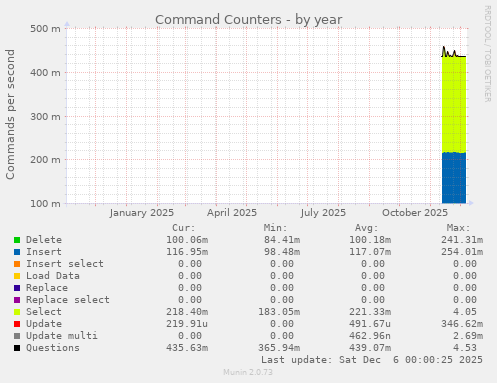This screenshot has height=383, width=497.
Task: Click the gray Update multi legend swatch
Action: [x=17, y=336]
